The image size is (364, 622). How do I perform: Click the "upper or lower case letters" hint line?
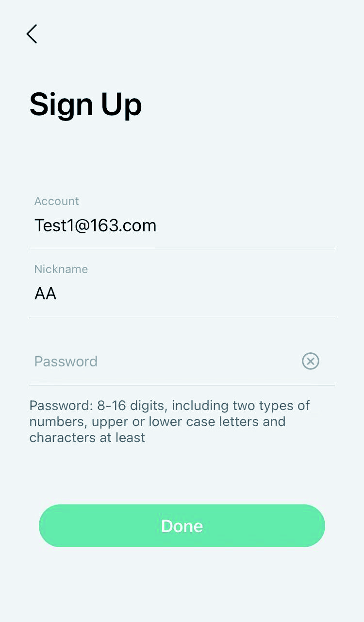(x=157, y=421)
